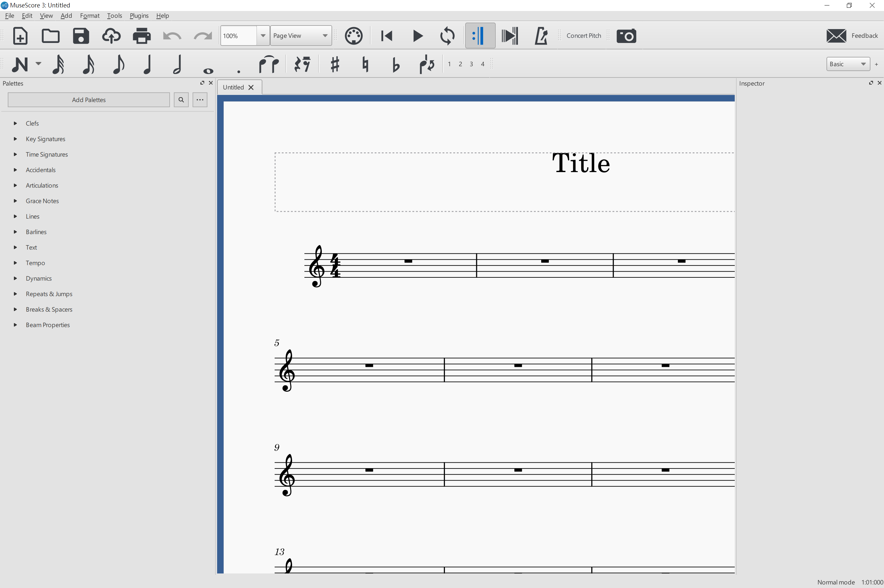The image size is (884, 588).
Task: Take image capture with camera icon
Action: tap(626, 36)
